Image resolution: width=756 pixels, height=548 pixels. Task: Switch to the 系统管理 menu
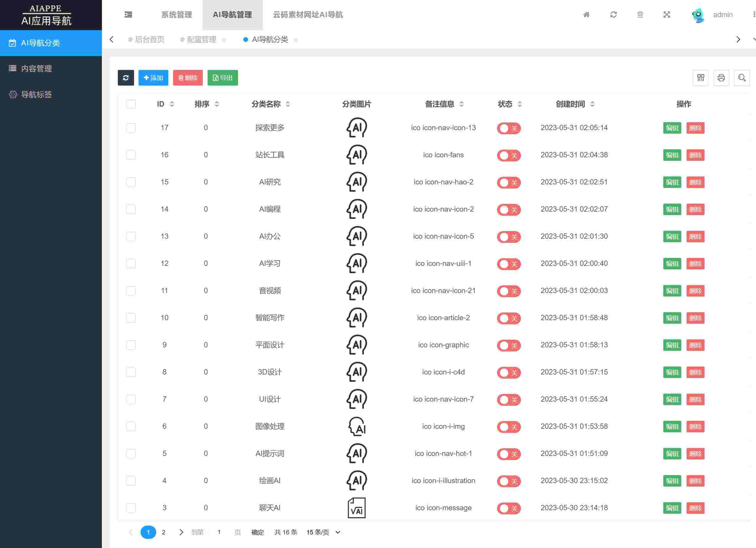176,15
